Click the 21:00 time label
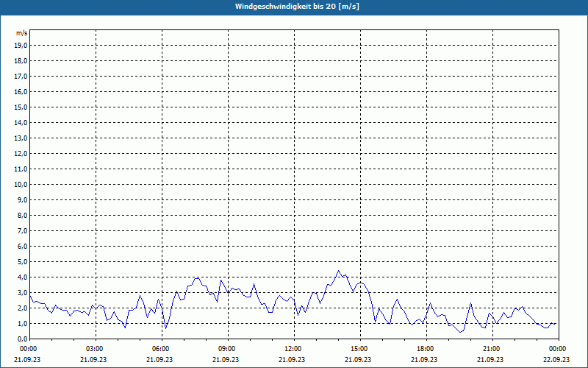 tap(492, 349)
